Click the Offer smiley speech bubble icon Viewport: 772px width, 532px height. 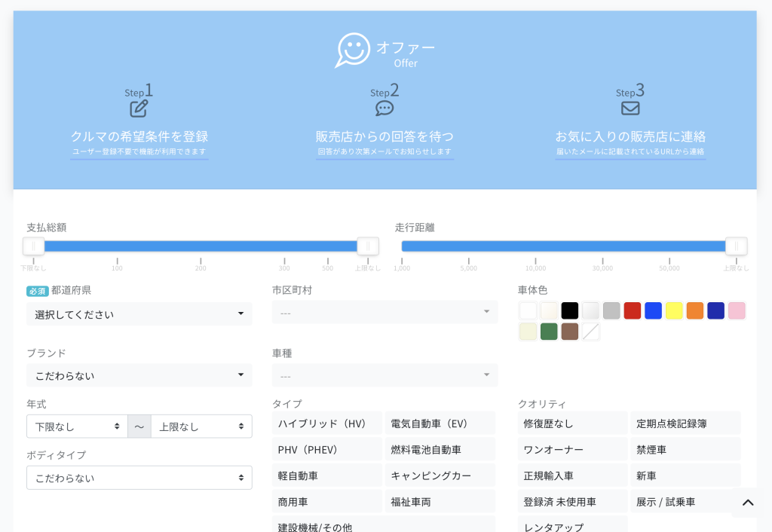pyautogui.click(x=353, y=50)
